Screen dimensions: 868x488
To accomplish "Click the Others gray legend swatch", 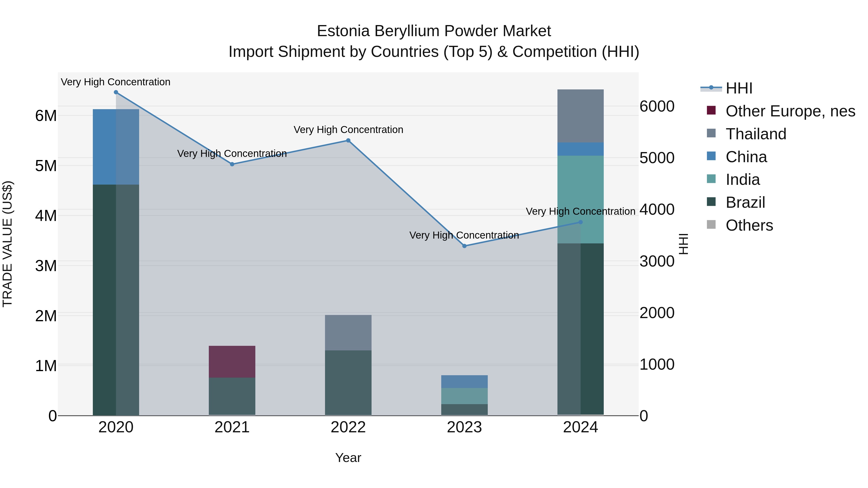I will (711, 225).
